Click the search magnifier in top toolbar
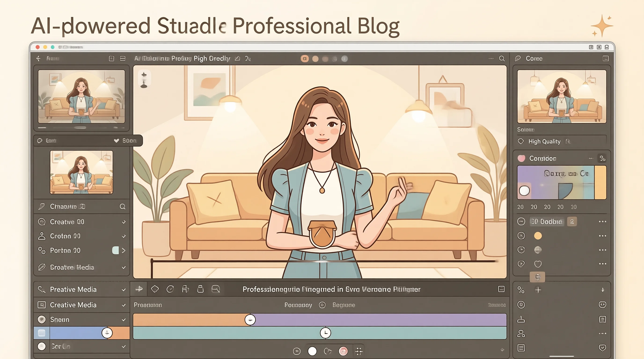 click(501, 58)
